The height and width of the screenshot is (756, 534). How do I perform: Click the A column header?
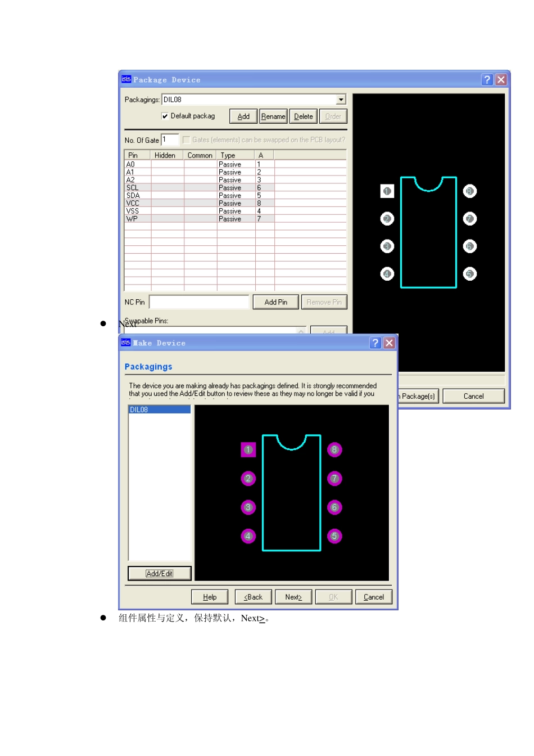click(x=264, y=155)
